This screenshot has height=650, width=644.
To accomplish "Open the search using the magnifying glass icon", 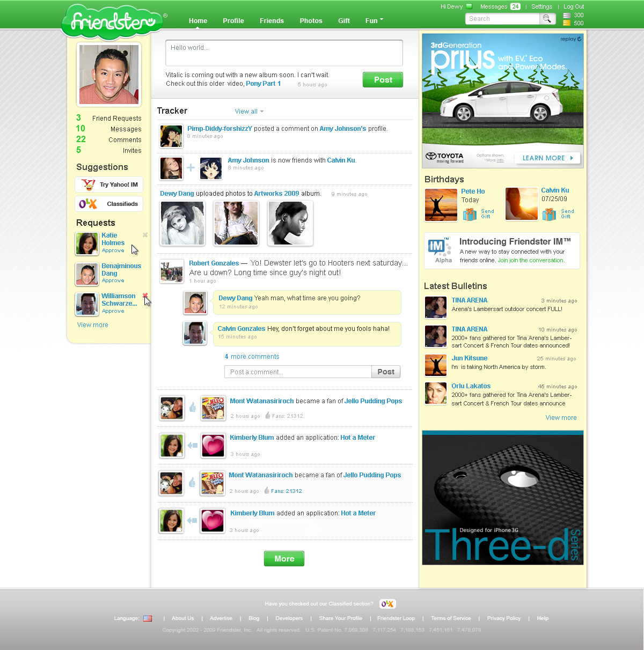I will pyautogui.click(x=547, y=18).
